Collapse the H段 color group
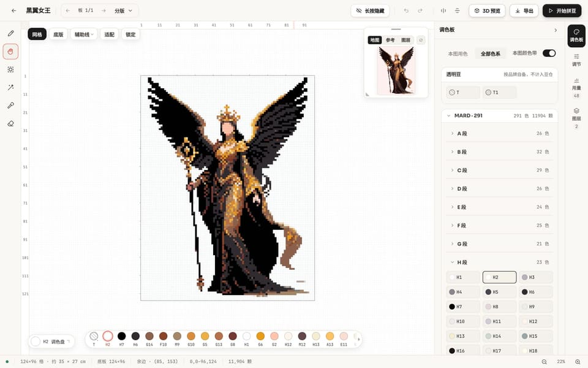Screen dimensions: 588x368 point(500,262)
